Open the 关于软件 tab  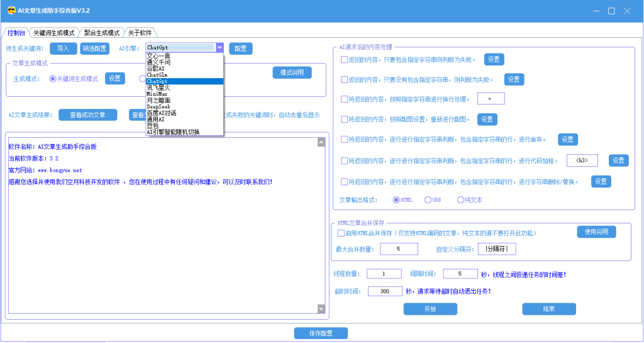[140, 33]
